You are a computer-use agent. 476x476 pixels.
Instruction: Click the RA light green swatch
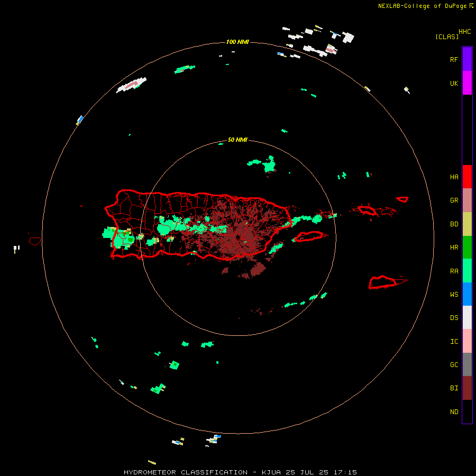(x=467, y=271)
